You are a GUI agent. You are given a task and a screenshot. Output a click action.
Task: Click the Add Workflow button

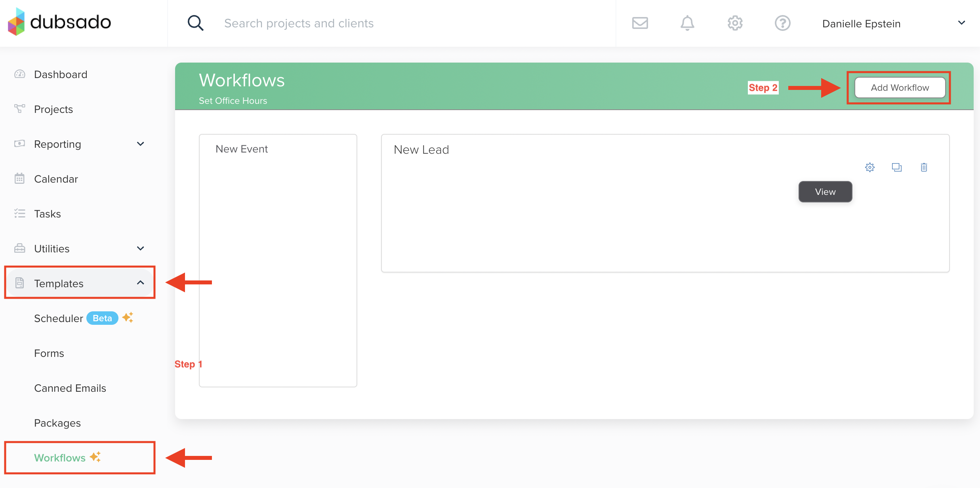[900, 88]
